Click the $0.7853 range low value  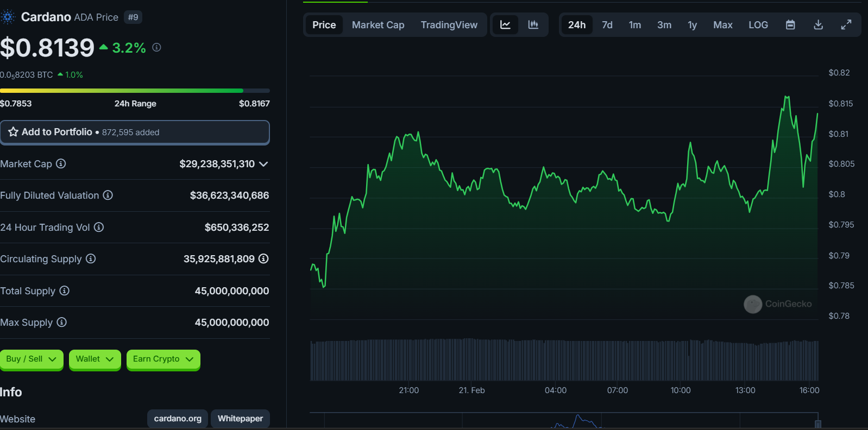[x=16, y=104]
